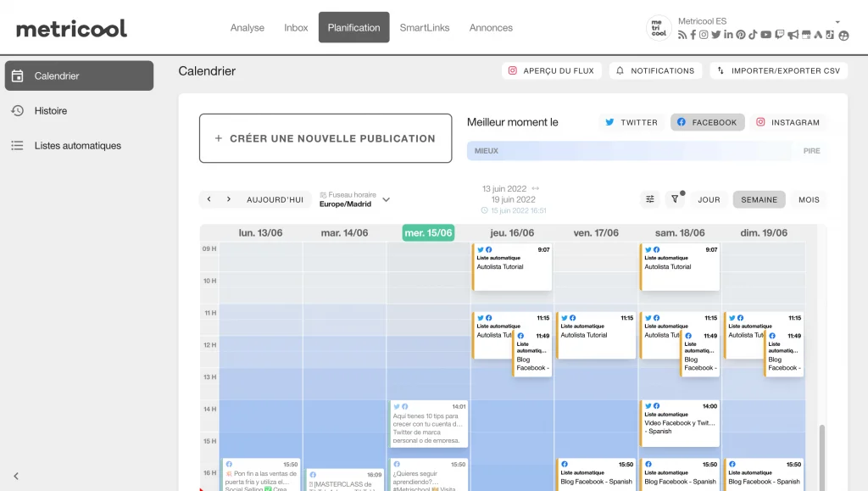
Task: Select the Planification tab
Action: tap(353, 28)
